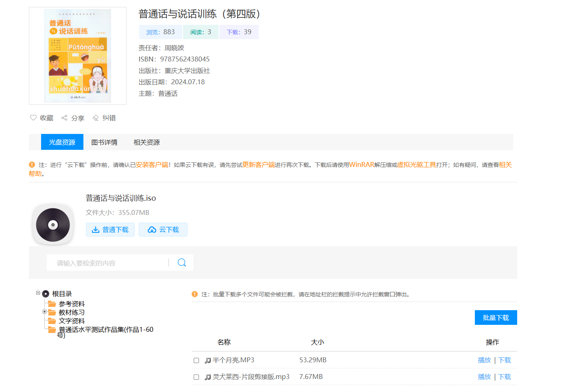Viewport: 566px width, 392px height.
Task: Switch to the 图书详情 tab
Action: 104,142
